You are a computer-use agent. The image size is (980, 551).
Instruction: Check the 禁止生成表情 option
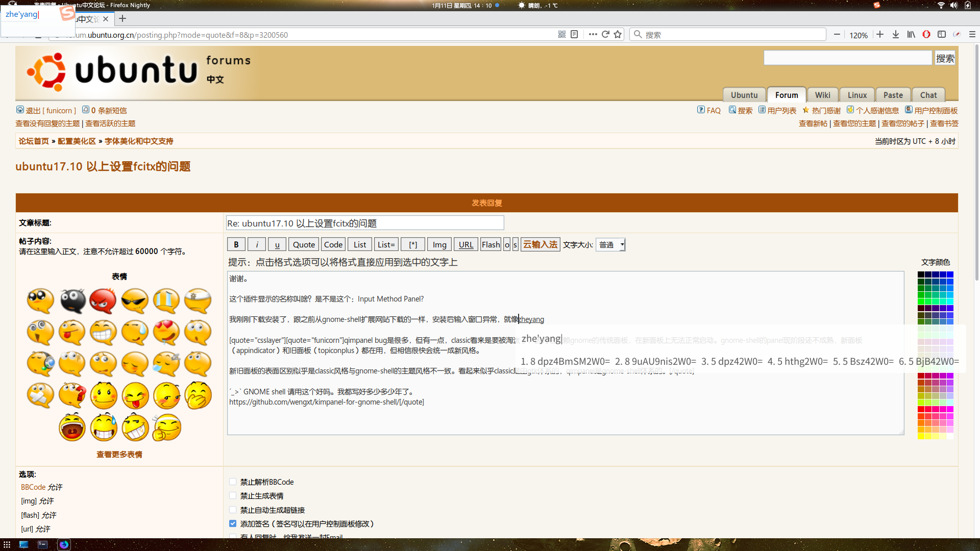click(233, 495)
